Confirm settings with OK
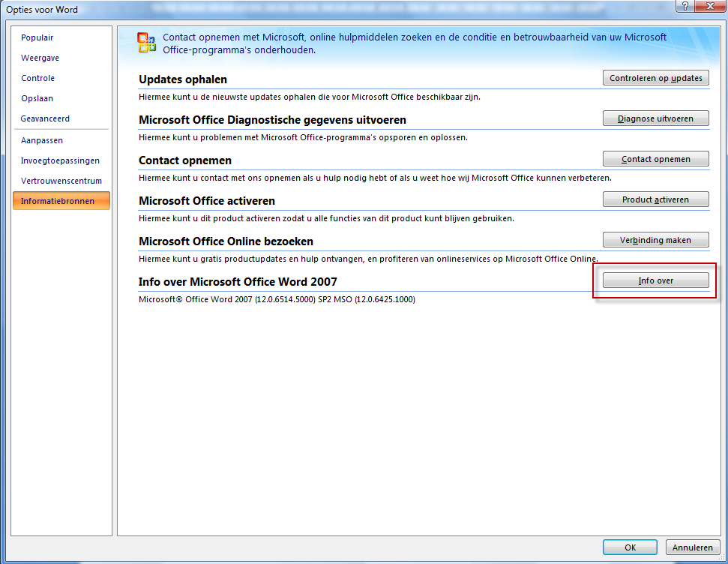Image resolution: width=728 pixels, height=564 pixels. (629, 547)
